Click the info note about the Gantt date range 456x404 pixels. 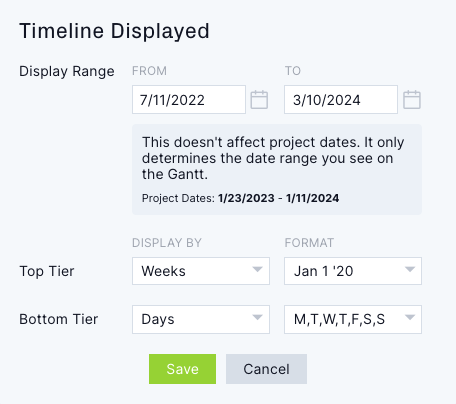[x=273, y=158]
